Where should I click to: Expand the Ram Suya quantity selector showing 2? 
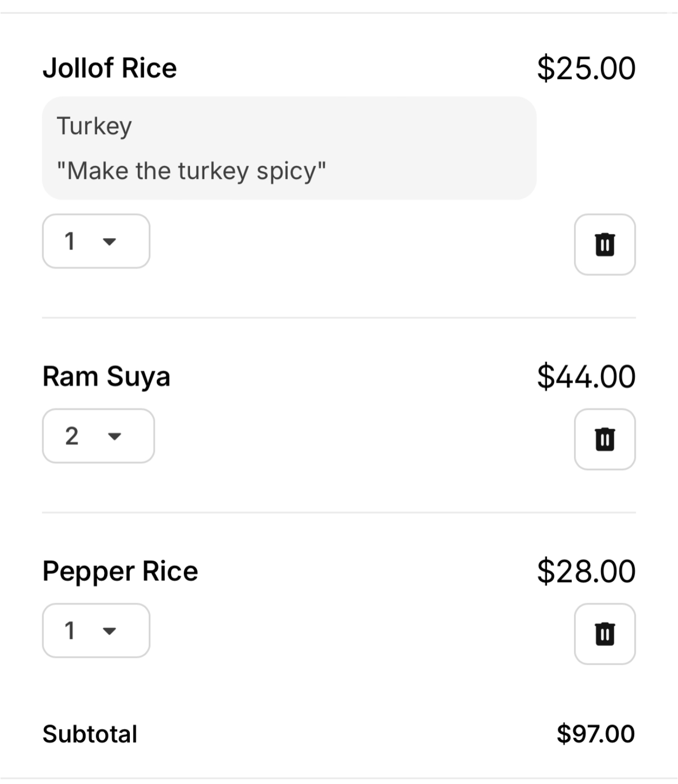point(98,436)
